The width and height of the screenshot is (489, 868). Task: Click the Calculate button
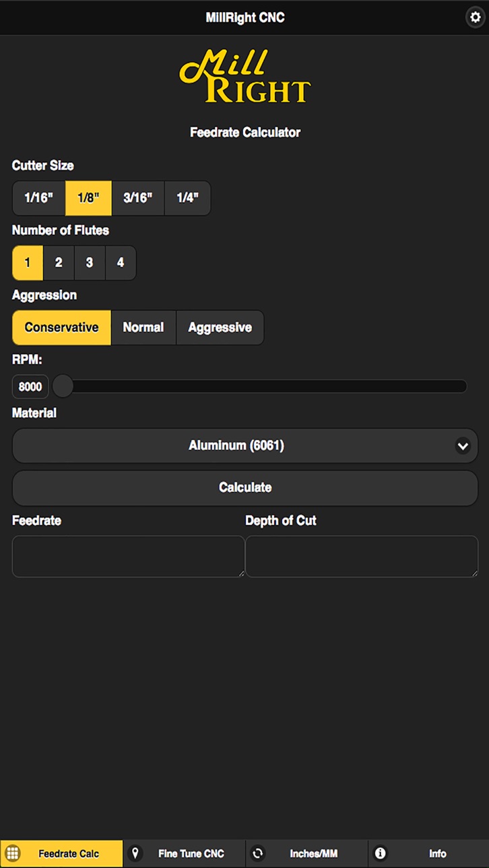[245, 488]
